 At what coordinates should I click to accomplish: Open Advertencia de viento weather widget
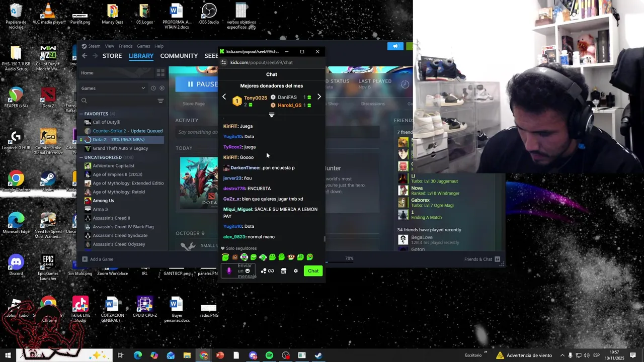point(524,355)
